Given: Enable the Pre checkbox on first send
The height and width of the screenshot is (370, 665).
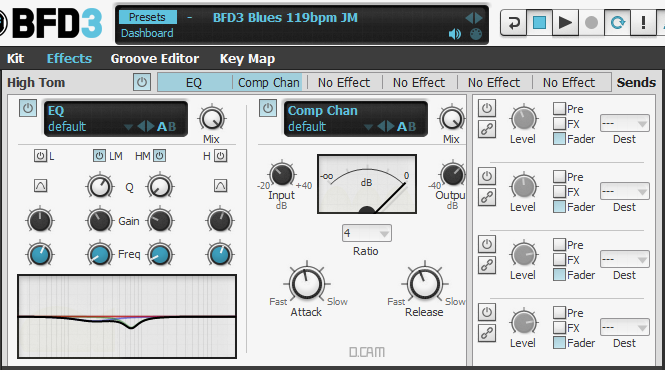Looking at the screenshot, I should pos(559,109).
